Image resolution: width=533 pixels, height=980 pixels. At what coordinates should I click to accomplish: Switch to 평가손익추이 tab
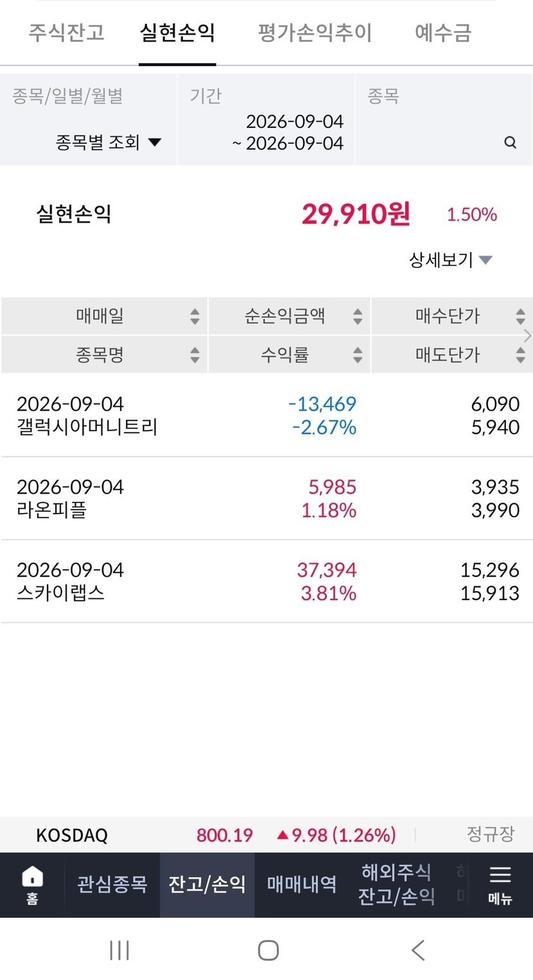click(x=315, y=32)
